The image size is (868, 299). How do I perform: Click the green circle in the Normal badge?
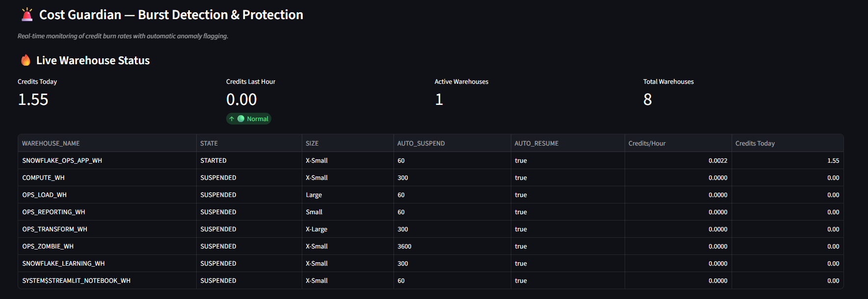pyautogui.click(x=241, y=119)
